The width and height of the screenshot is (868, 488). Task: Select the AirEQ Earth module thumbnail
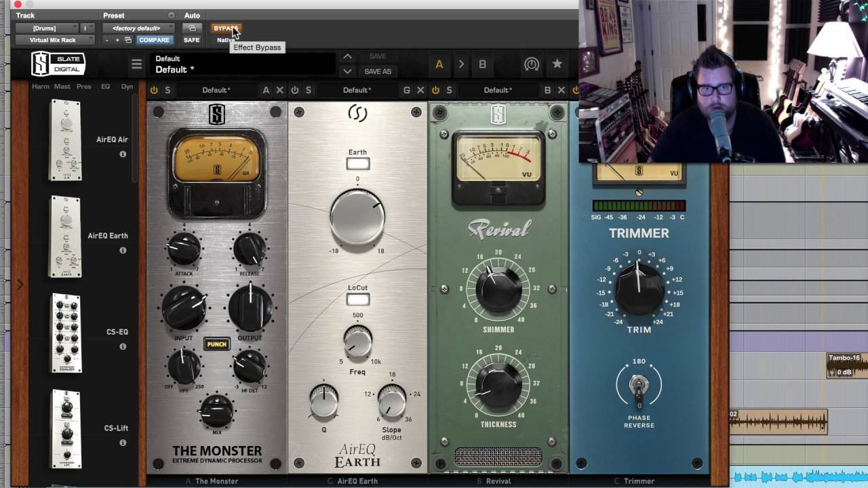66,237
